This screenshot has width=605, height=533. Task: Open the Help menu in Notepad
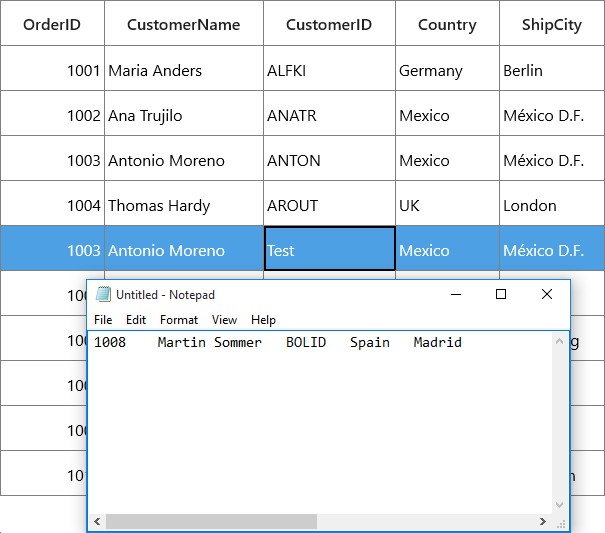[x=263, y=320]
